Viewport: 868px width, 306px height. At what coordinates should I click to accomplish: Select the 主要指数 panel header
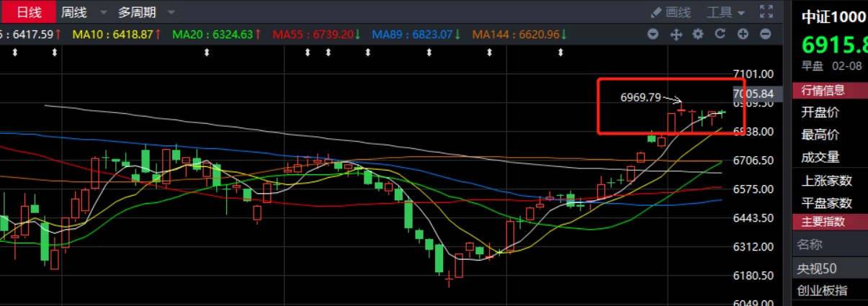click(830, 222)
